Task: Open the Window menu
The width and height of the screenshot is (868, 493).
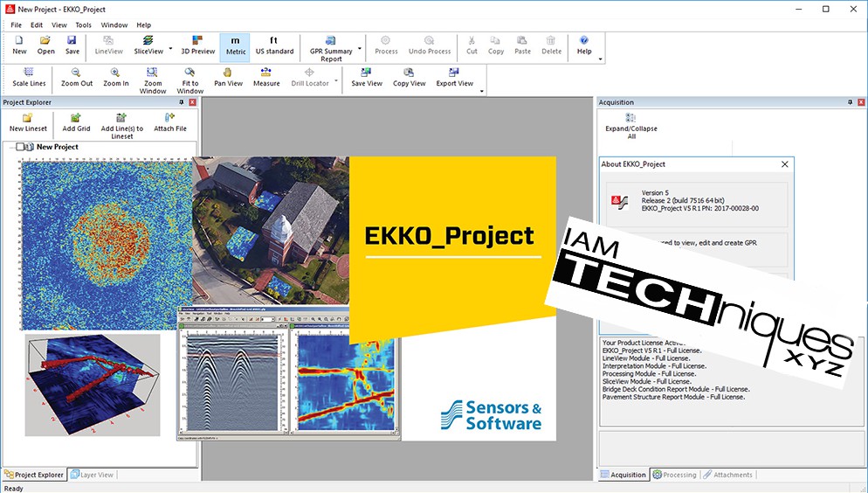Action: point(114,25)
